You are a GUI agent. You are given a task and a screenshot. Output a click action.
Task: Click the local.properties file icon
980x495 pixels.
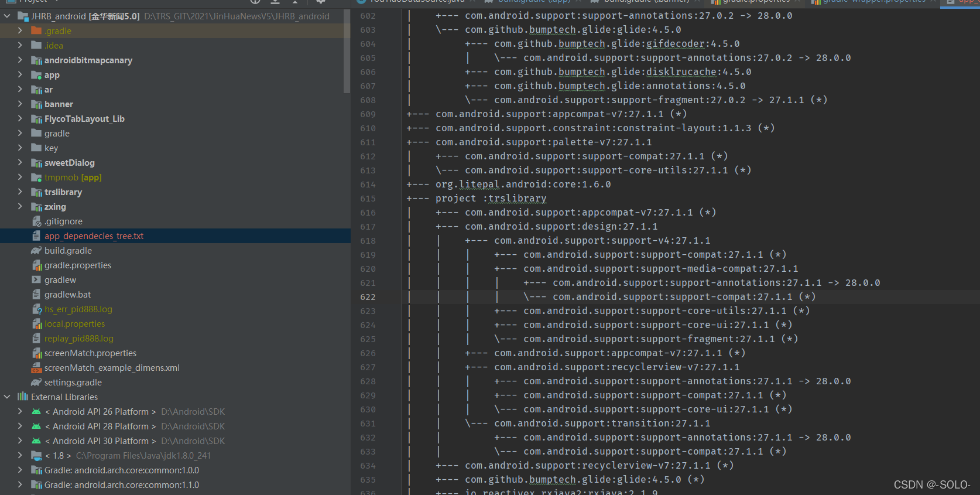point(36,323)
